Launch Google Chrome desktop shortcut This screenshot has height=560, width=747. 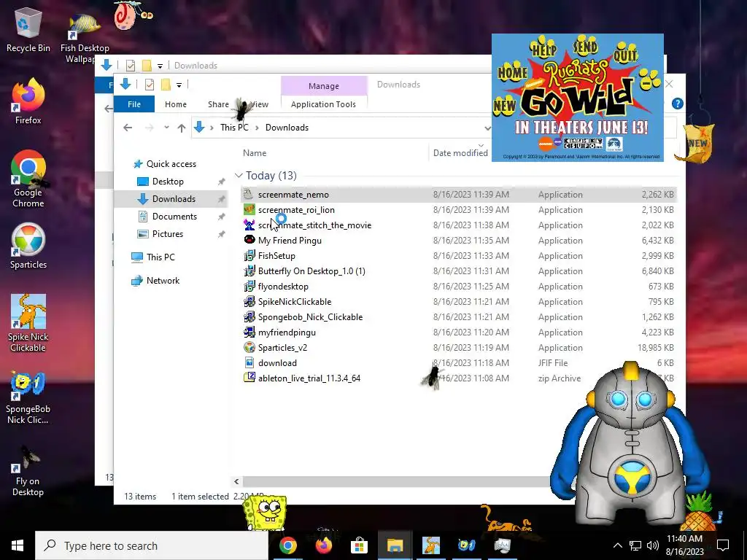click(x=28, y=179)
